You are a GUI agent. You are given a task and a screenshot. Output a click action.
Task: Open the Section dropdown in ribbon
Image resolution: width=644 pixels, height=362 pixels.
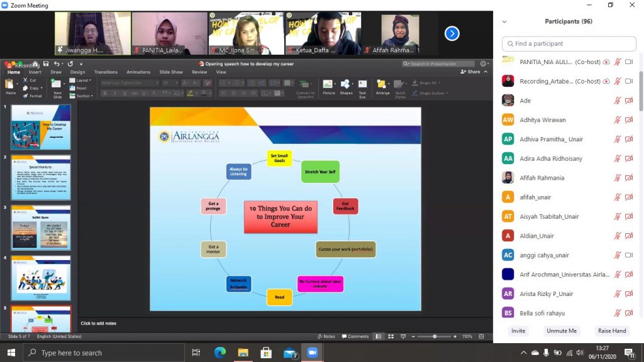pos(81,96)
